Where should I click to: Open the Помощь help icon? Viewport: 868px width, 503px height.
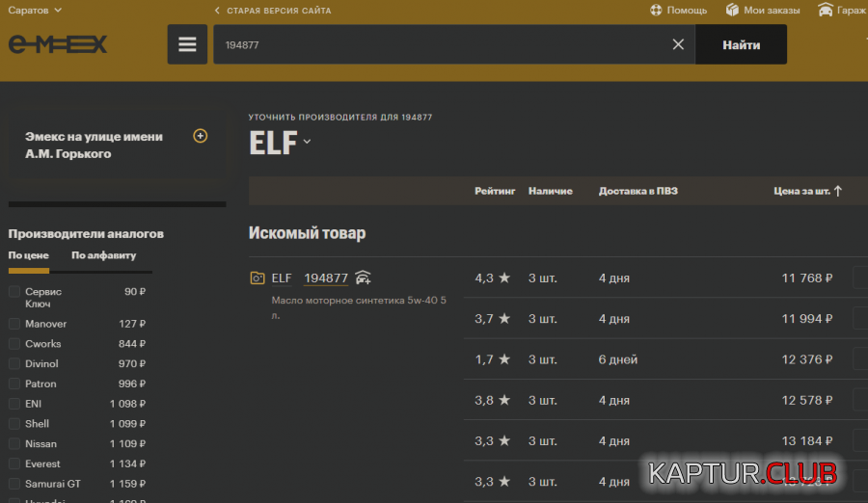coord(656,10)
